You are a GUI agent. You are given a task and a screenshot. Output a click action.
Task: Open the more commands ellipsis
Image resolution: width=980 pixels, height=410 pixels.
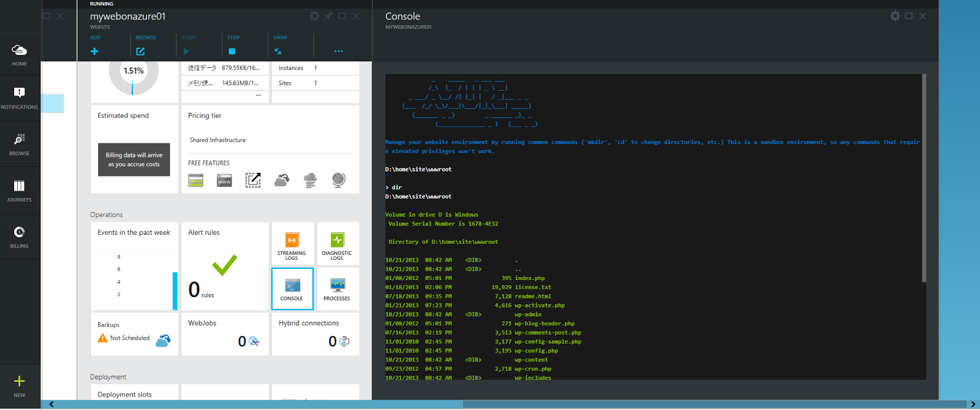click(339, 51)
